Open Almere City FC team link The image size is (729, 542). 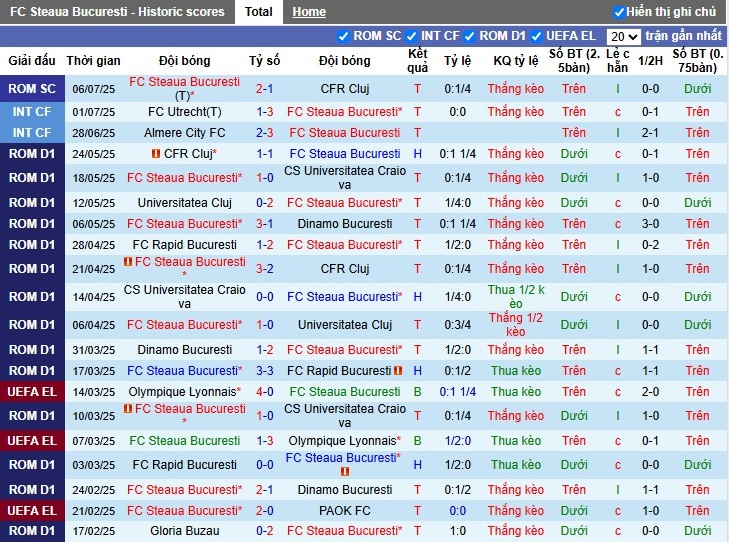point(185,132)
